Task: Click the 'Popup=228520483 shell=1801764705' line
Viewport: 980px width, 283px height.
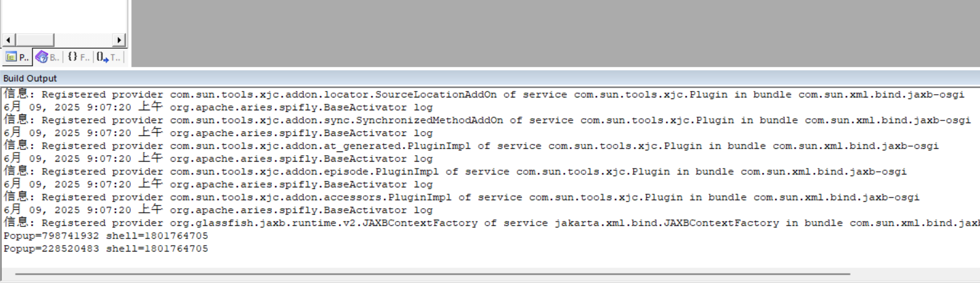Action: [106, 249]
